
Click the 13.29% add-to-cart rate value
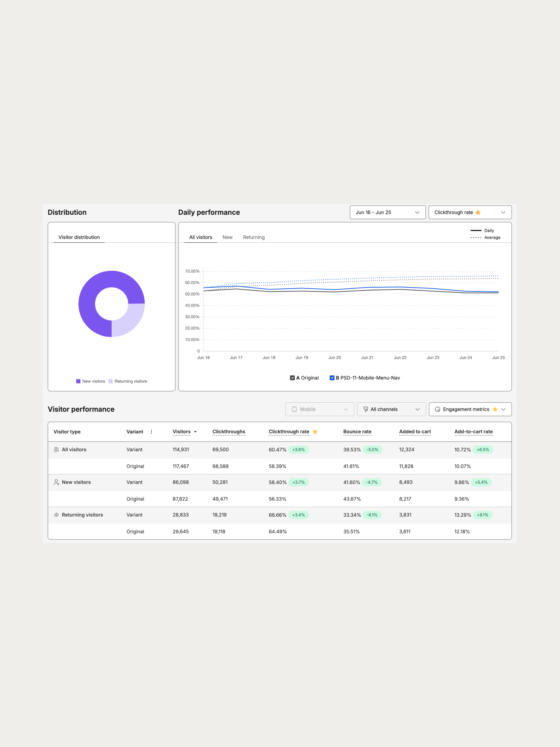coord(463,515)
